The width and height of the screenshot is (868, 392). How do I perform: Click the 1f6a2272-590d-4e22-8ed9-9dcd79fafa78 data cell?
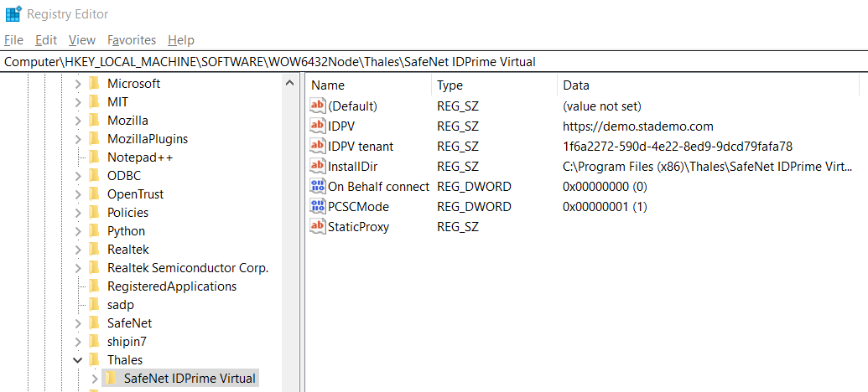(x=678, y=147)
